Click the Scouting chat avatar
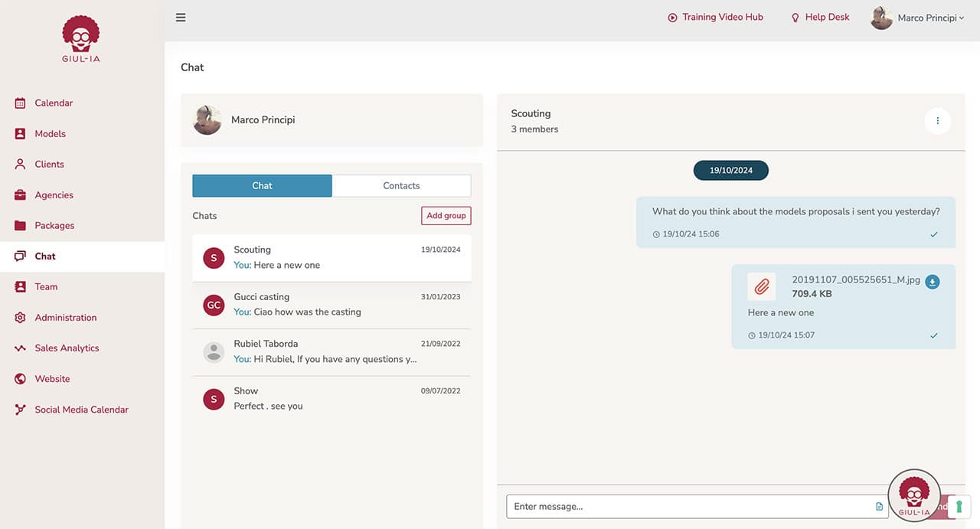 click(x=214, y=258)
